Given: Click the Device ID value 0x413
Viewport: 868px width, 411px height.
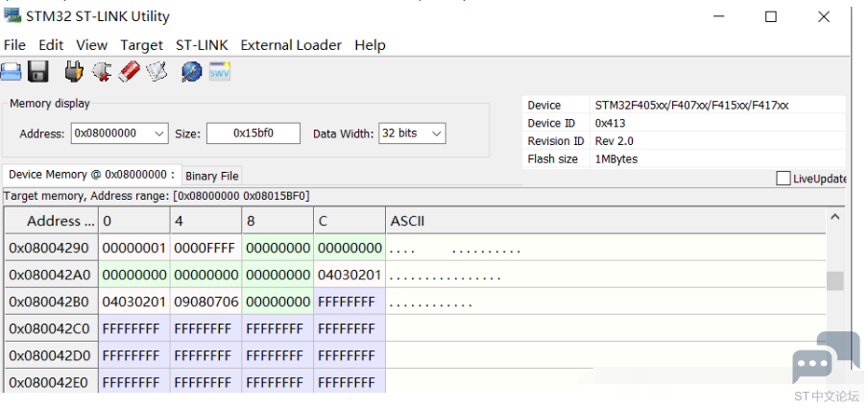Looking at the screenshot, I should [610, 123].
